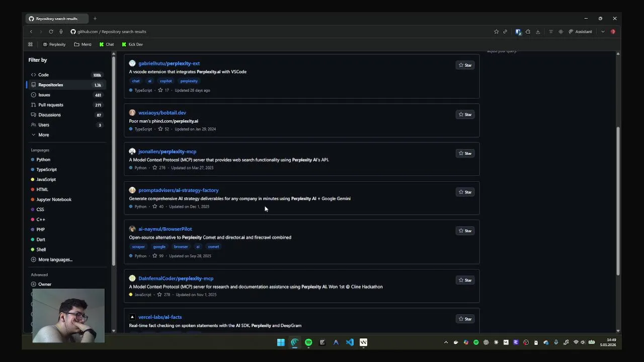
Task: Click the 'comet' topic tag
Action: pos(213,247)
